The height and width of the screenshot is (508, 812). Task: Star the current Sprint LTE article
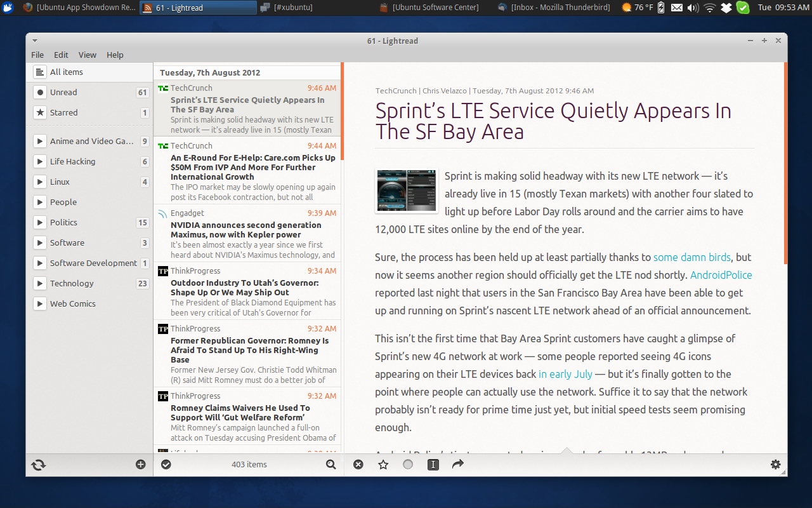point(383,464)
